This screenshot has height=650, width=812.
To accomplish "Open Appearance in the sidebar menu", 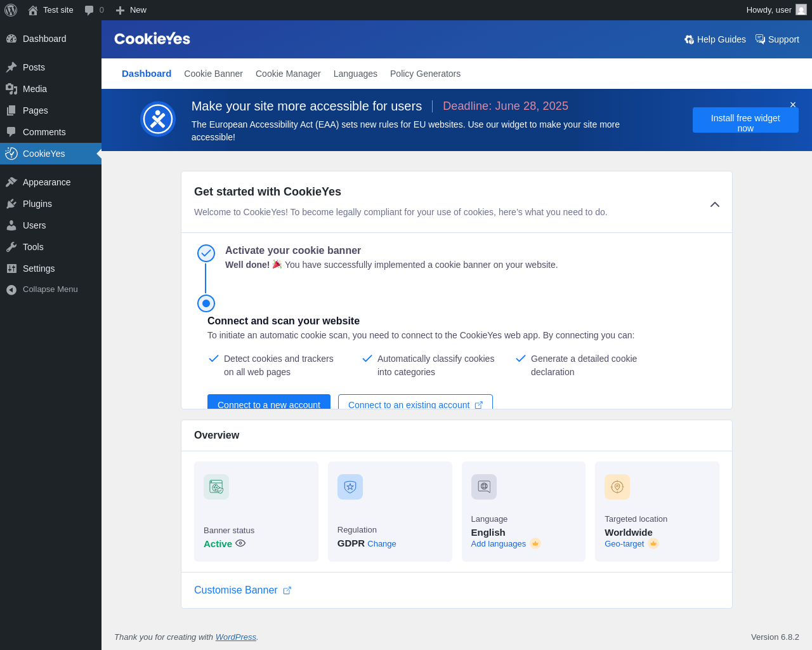I will [x=51, y=182].
